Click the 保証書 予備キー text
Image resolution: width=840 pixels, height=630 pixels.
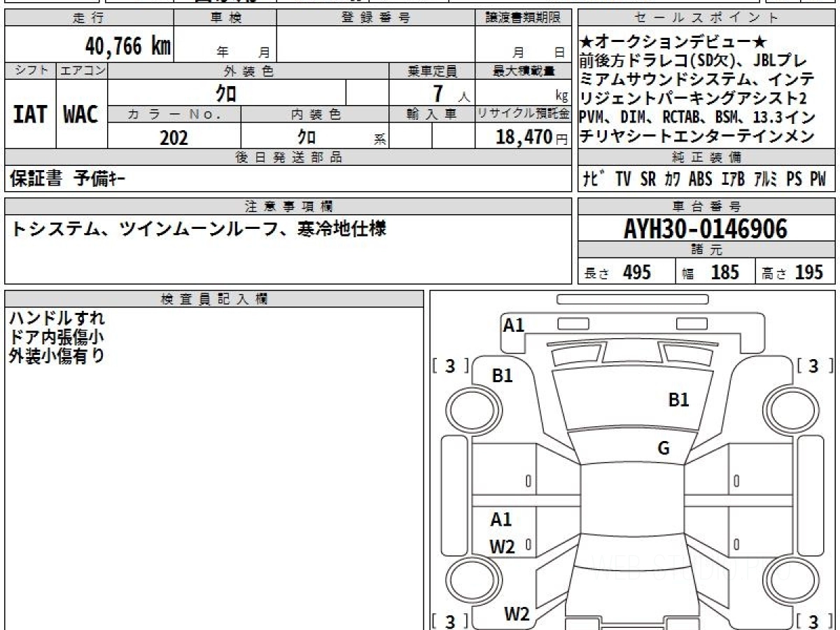click(68, 179)
